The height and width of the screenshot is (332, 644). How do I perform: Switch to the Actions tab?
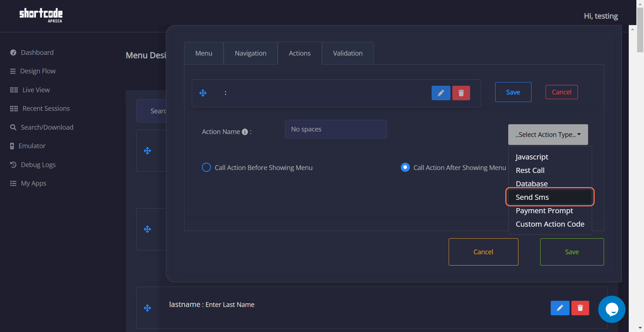[x=299, y=53]
